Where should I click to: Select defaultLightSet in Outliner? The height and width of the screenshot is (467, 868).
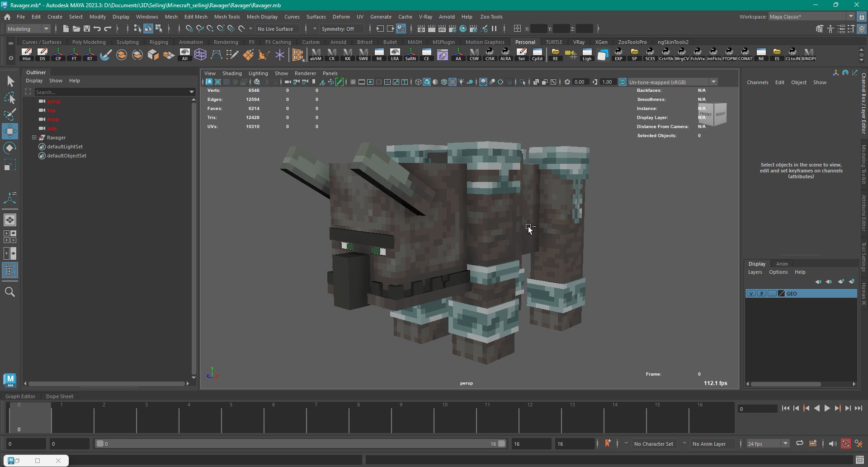coord(65,147)
